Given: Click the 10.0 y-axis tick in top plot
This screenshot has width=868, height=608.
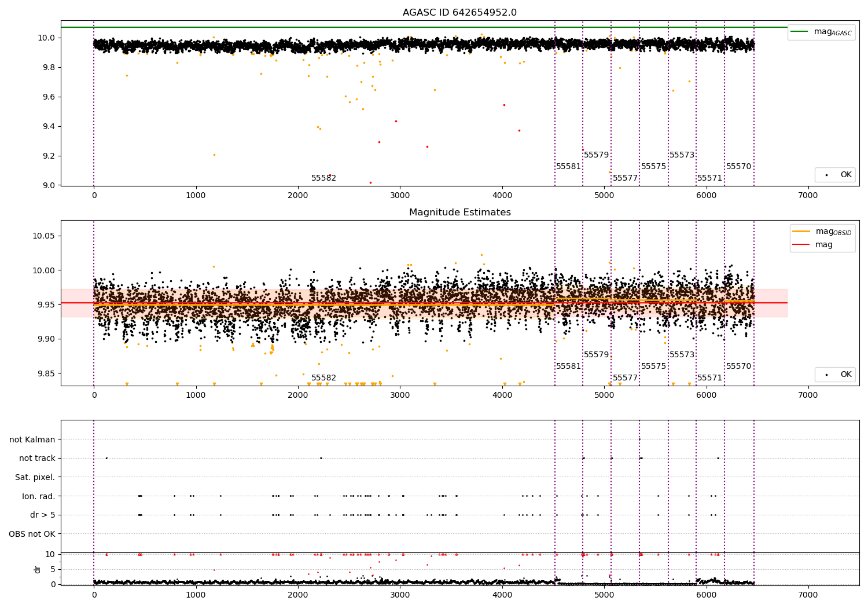Looking at the screenshot, I should 47,38.
